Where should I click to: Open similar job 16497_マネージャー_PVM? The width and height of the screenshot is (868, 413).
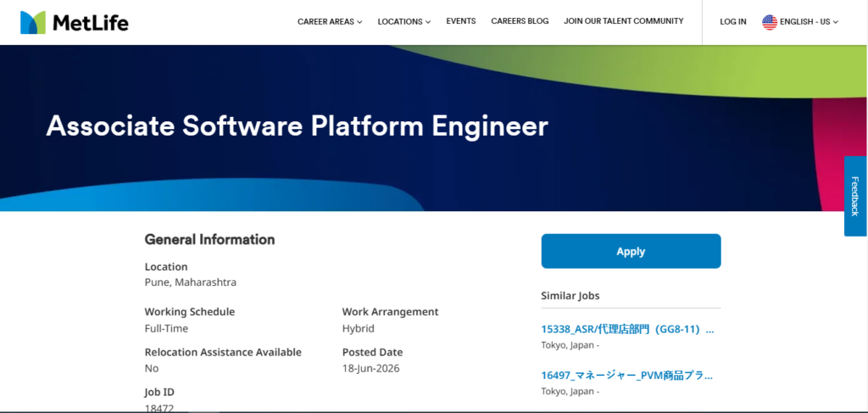coord(627,376)
